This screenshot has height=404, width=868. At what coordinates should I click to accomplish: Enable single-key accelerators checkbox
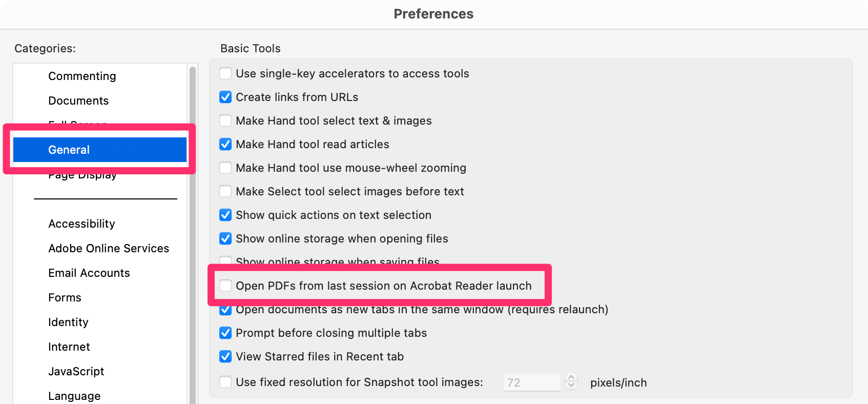(225, 73)
